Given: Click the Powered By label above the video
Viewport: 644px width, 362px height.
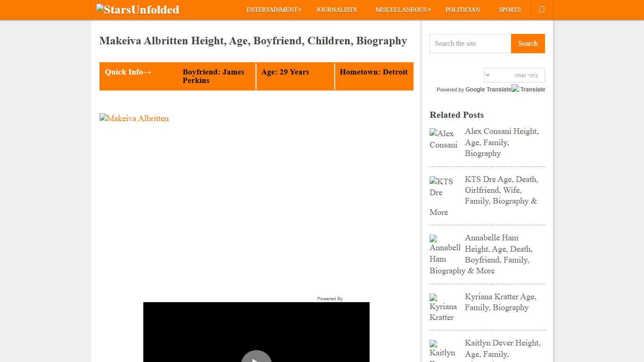Looking at the screenshot, I should [x=330, y=298].
